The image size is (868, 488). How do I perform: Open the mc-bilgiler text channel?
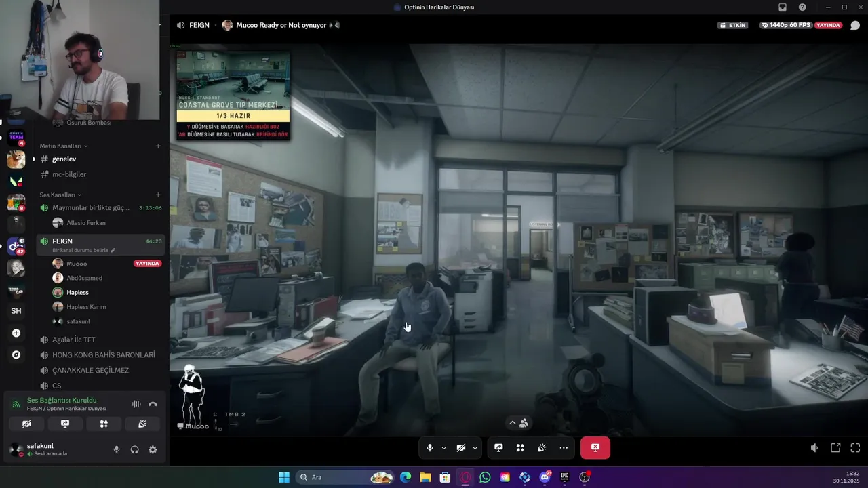[x=100, y=174]
